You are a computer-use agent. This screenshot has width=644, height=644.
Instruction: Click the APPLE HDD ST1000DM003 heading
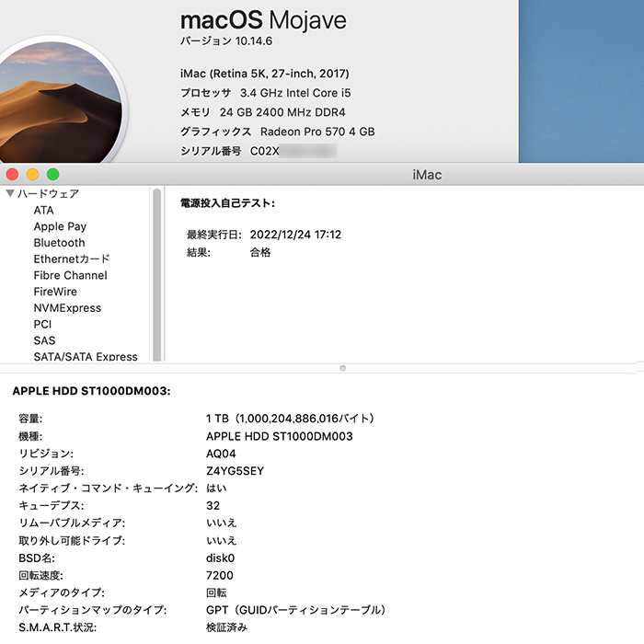[91, 391]
